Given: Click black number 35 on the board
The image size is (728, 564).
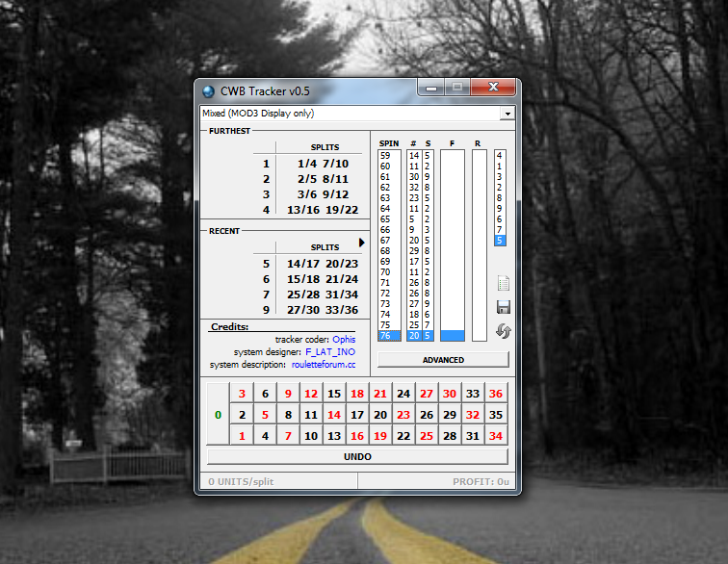Looking at the screenshot, I should (x=496, y=415).
